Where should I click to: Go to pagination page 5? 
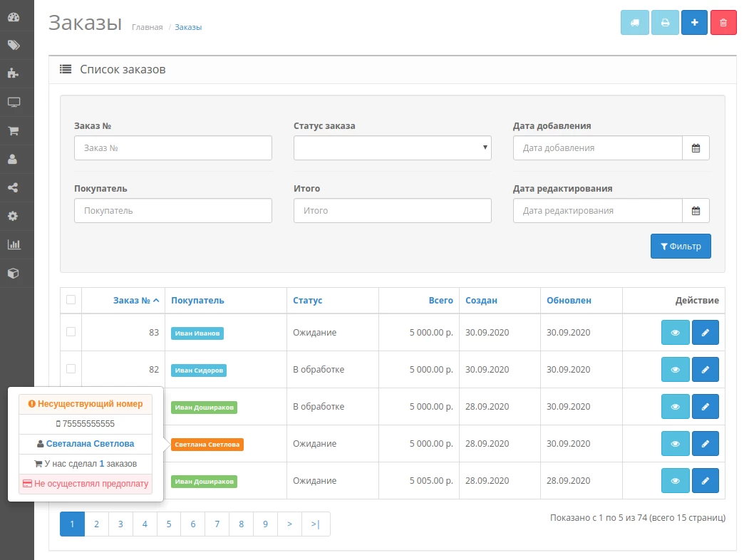click(168, 524)
